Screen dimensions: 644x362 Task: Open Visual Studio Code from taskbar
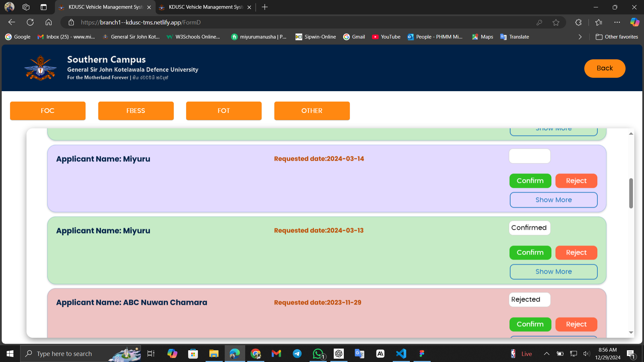click(401, 354)
